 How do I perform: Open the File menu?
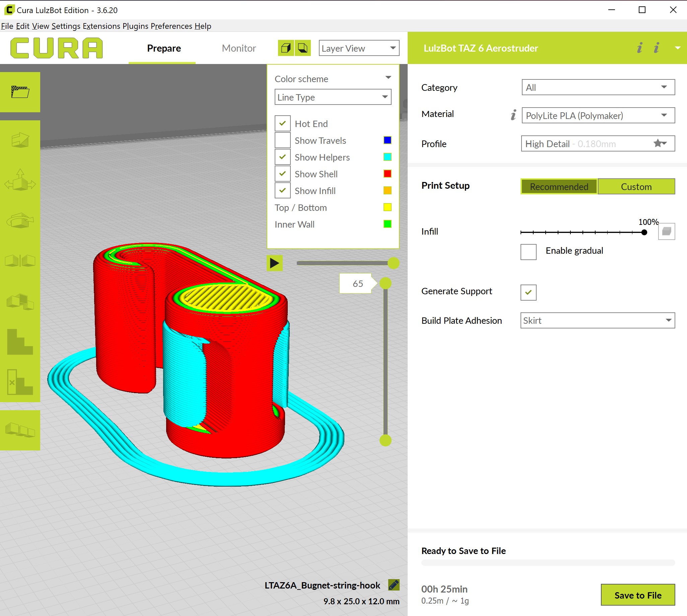[7, 26]
